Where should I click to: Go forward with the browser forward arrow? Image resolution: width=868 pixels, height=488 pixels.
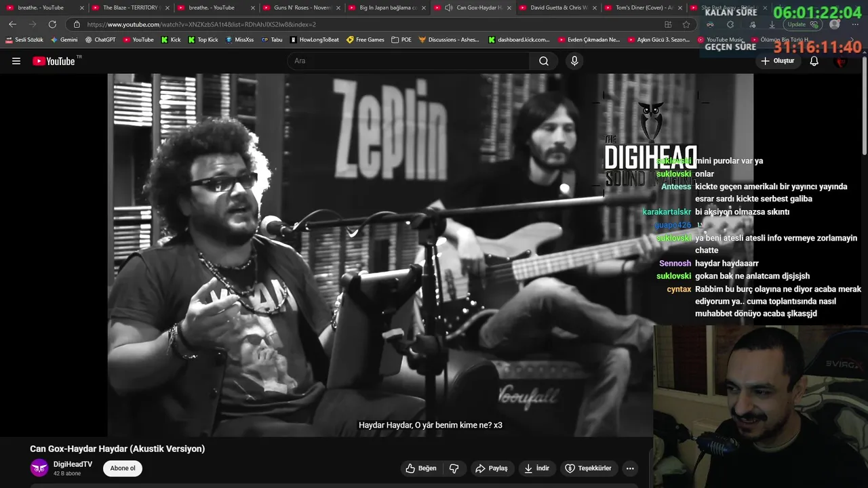32,24
